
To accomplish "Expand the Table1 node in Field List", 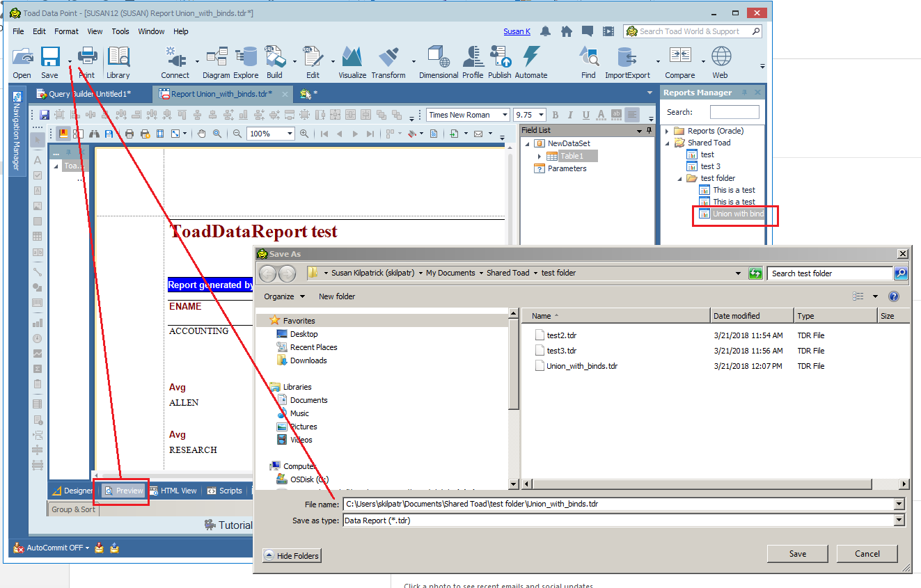I will [540, 156].
